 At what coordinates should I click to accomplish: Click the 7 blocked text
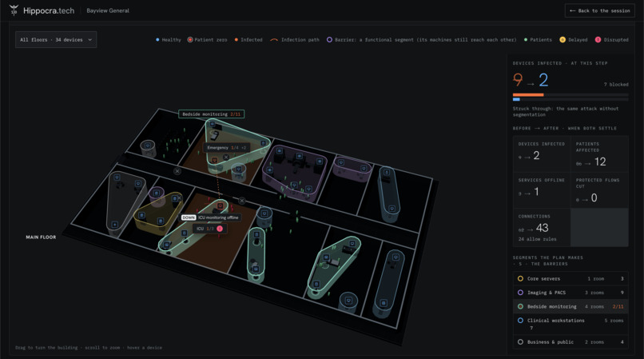[x=616, y=84]
